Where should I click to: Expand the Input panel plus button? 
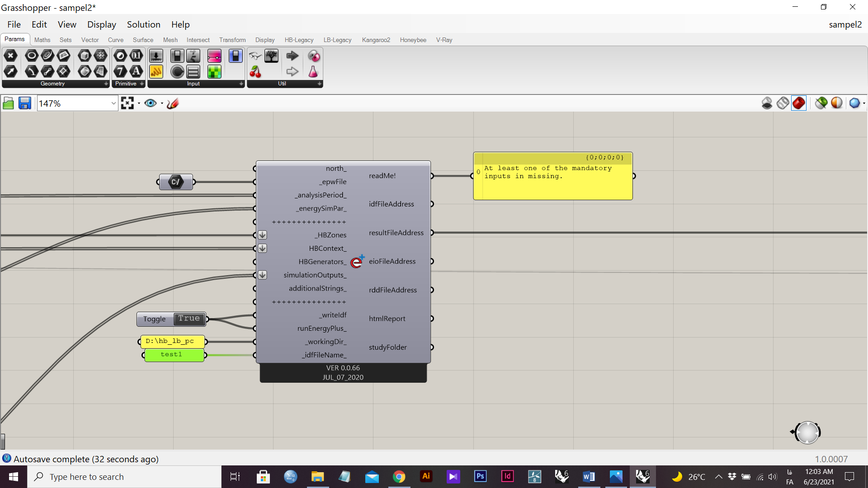[x=241, y=84]
